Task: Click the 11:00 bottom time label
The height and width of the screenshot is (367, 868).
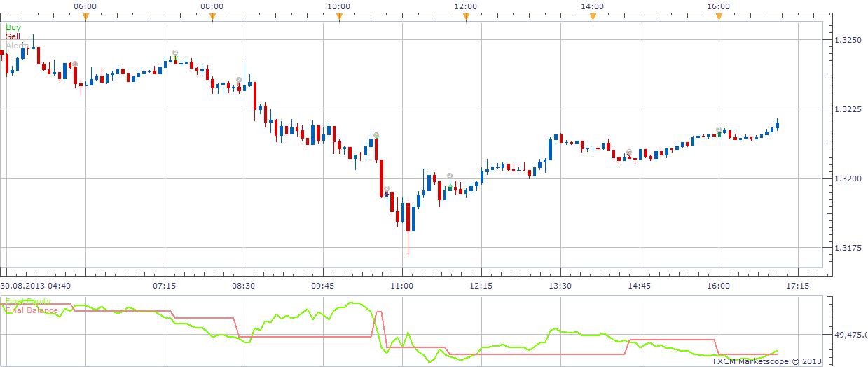Action: (x=402, y=286)
